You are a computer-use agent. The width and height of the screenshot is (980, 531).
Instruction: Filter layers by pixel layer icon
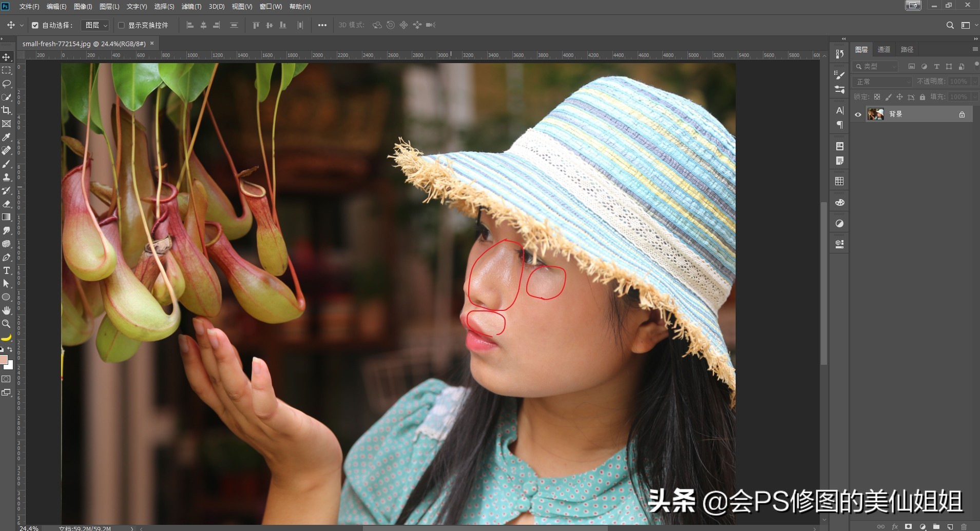point(912,67)
